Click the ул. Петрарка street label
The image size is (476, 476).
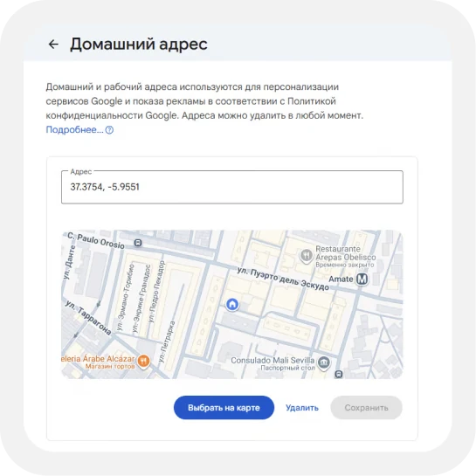167,341
